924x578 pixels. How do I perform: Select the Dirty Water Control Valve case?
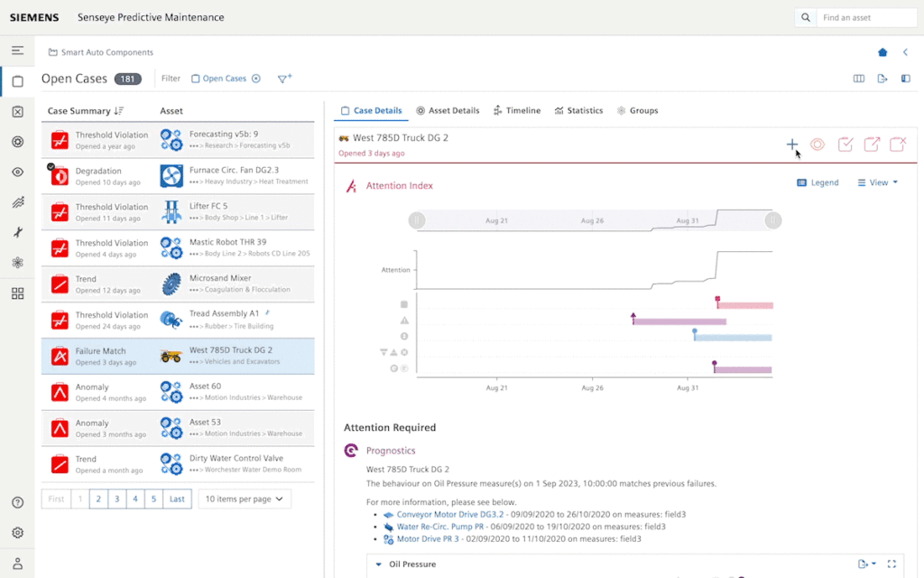pyautogui.click(x=178, y=463)
